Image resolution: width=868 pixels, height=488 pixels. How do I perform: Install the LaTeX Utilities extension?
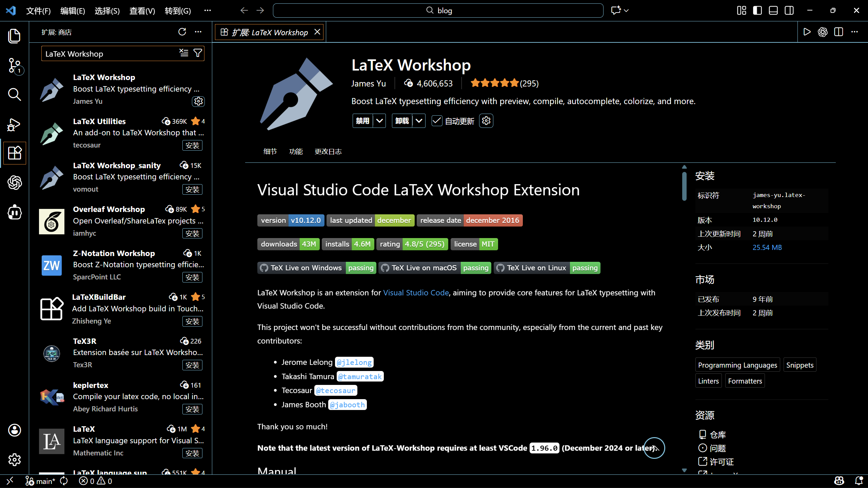[192, 145]
